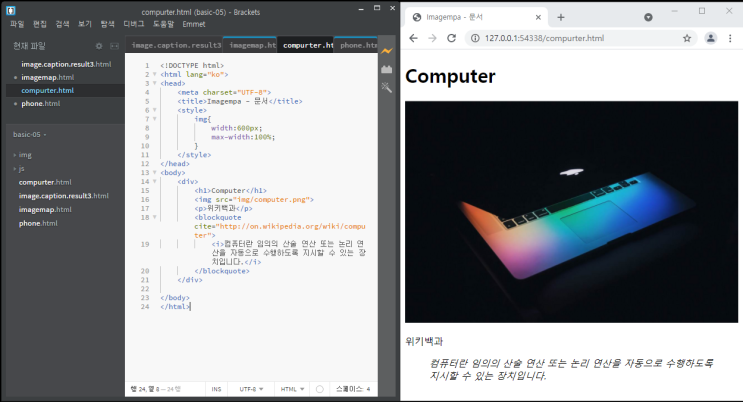Open the 보기 menu
743x402 pixels.
85,24
